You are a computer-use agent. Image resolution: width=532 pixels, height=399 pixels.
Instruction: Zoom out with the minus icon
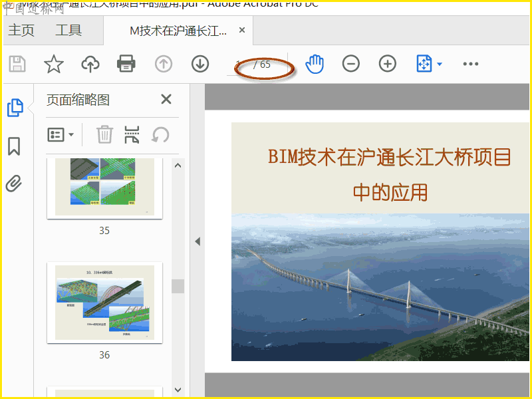click(351, 64)
